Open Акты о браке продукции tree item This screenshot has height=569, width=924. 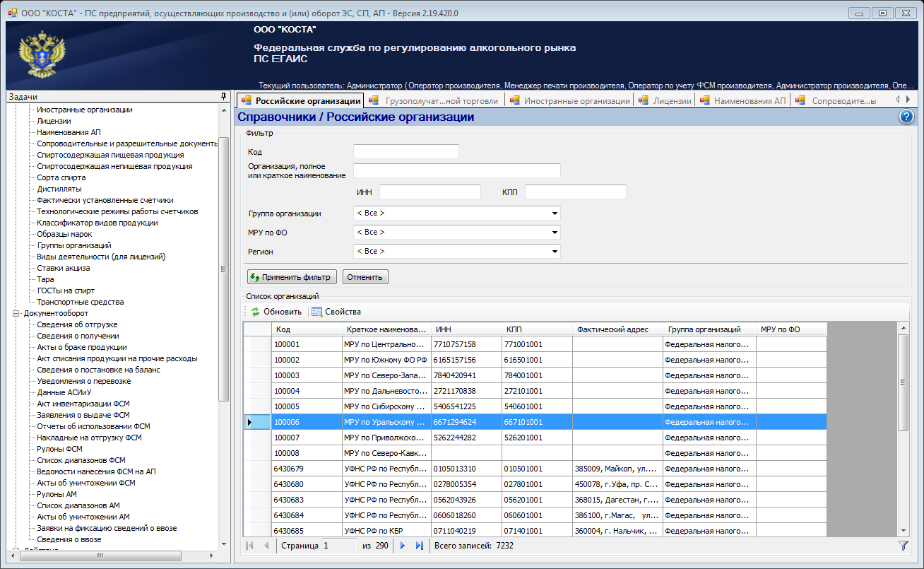click(x=82, y=347)
